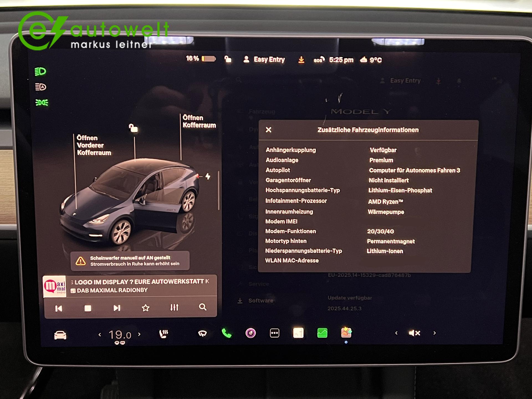Open the toybox app icon
The image size is (532, 399).
(x=346, y=332)
